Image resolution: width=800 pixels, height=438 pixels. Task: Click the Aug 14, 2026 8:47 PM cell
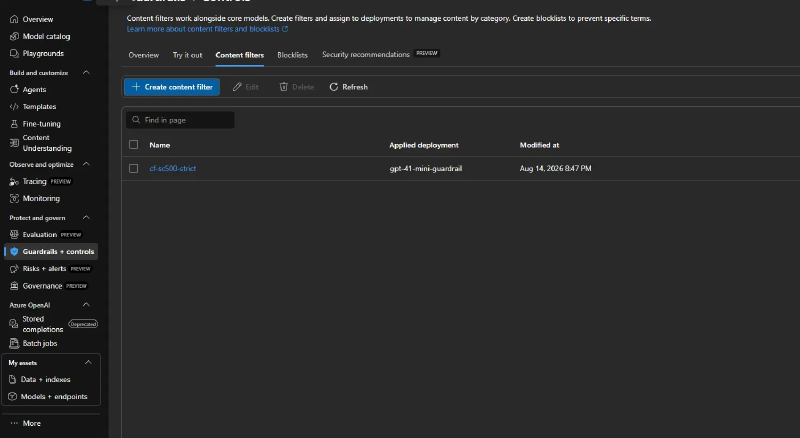tap(556, 168)
